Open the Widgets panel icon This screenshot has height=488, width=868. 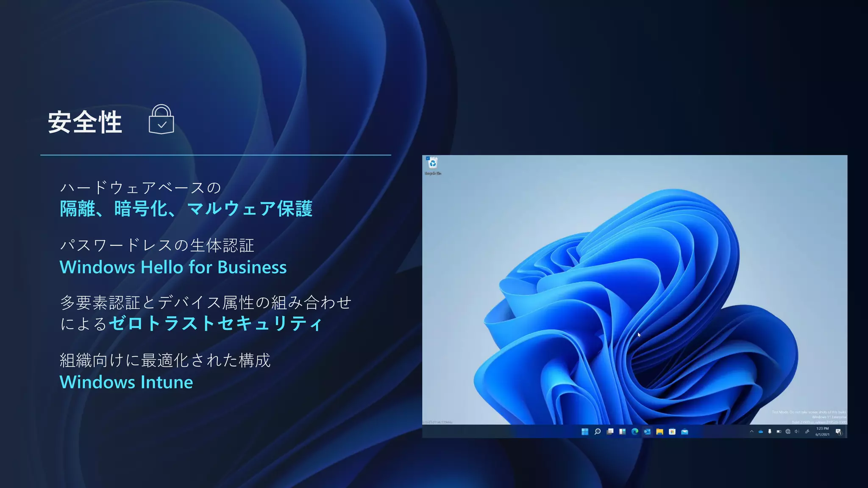click(622, 432)
